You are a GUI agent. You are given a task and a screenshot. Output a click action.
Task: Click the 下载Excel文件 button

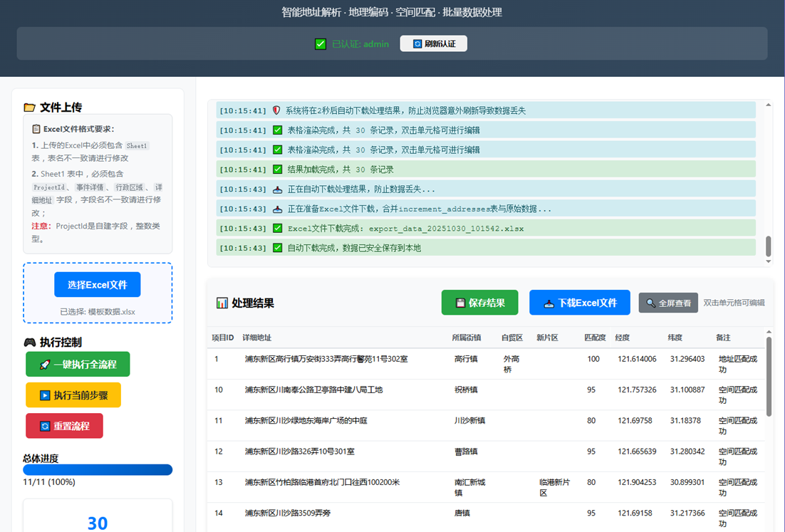coord(579,303)
